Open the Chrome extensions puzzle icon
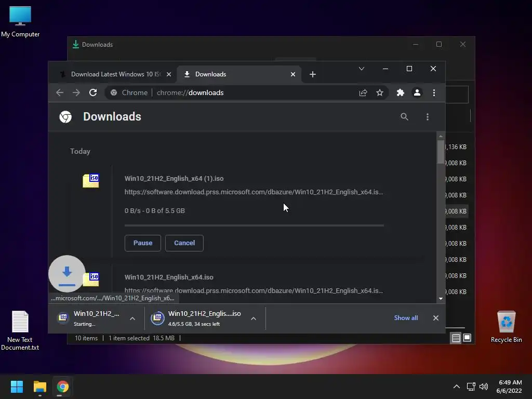The height and width of the screenshot is (399, 532). (401, 92)
